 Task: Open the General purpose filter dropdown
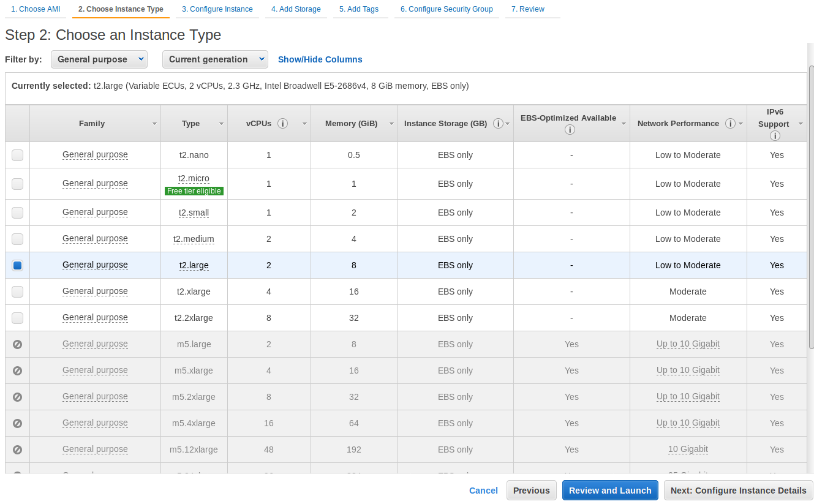[99, 59]
